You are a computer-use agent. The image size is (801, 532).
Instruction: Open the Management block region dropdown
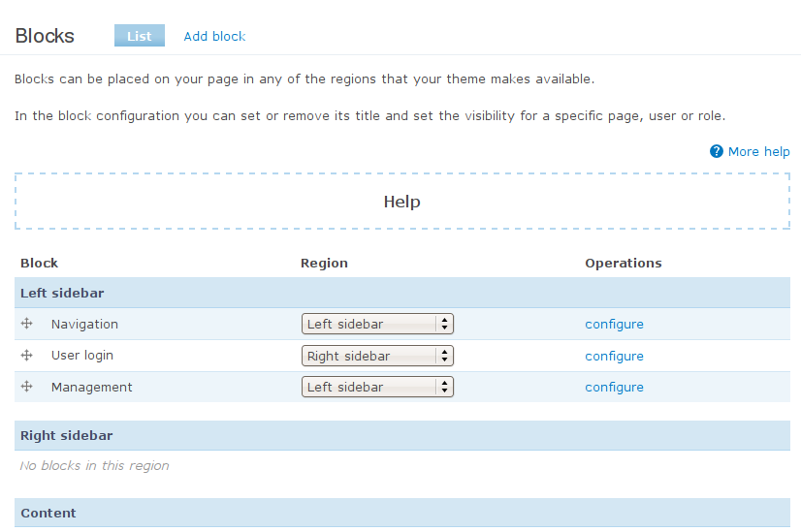[377, 387]
